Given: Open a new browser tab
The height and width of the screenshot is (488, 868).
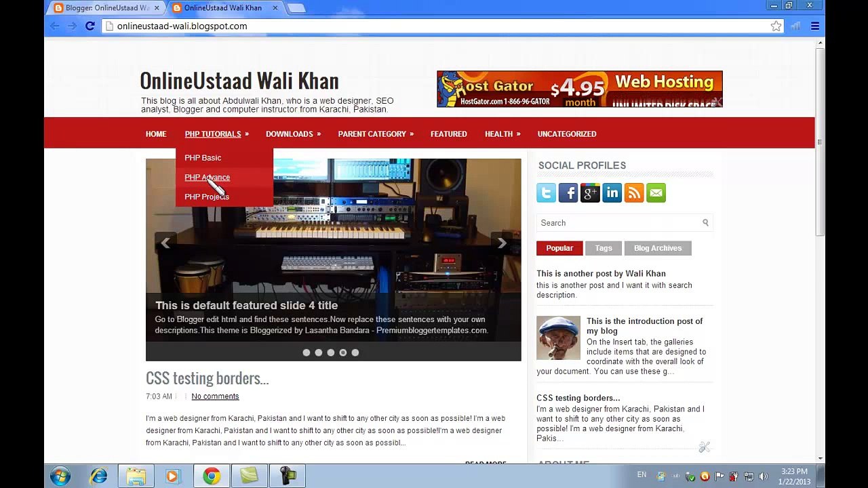Looking at the screenshot, I should point(296,8).
